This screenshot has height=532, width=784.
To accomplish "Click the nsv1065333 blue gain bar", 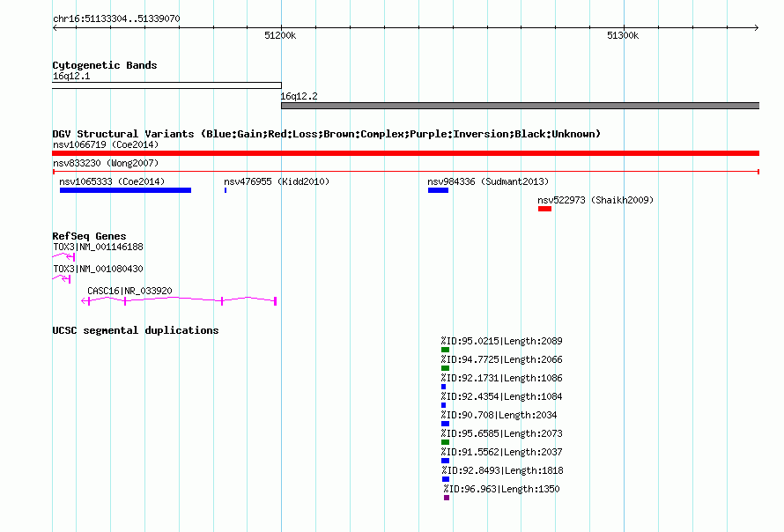I will click(x=125, y=190).
